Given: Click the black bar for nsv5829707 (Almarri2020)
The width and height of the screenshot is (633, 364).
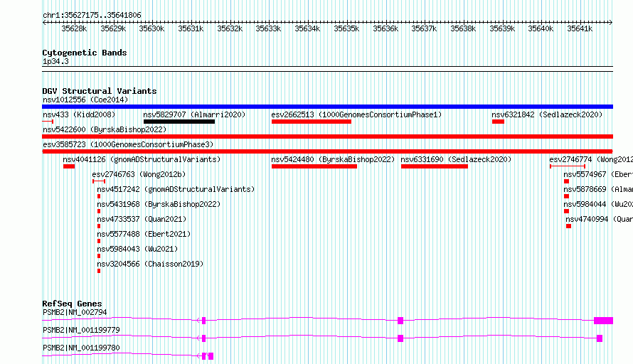Looking at the screenshot, I should (179, 122).
